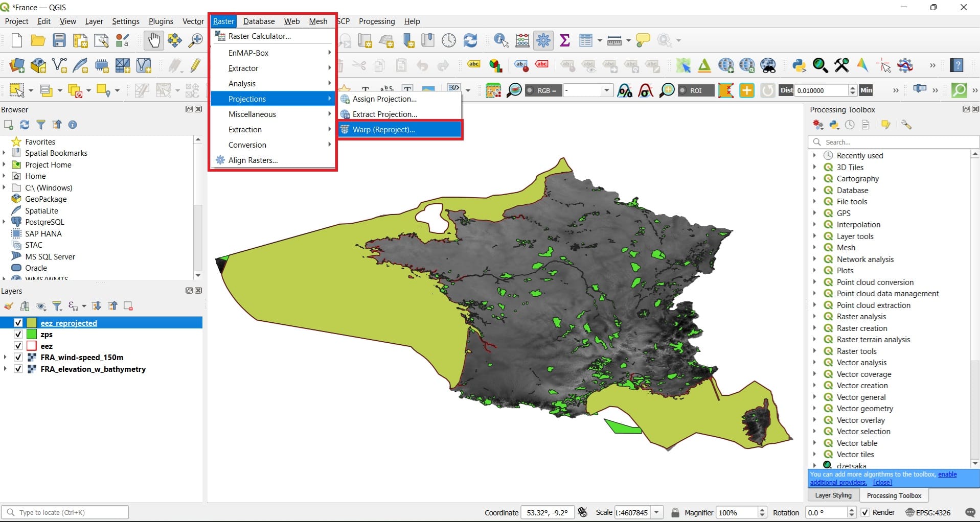Click the Processing Toolbox history clock icon
This screenshot has height=522, width=980.
pos(850,125)
